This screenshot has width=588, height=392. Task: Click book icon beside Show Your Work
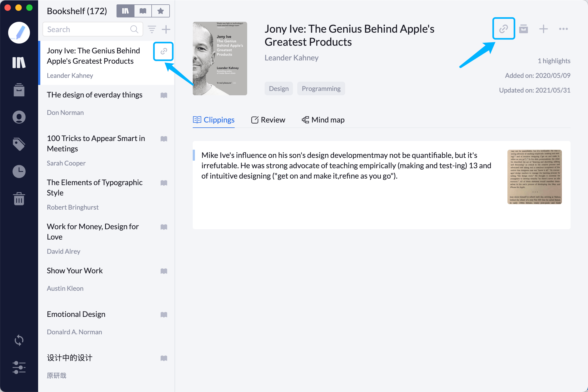click(164, 271)
